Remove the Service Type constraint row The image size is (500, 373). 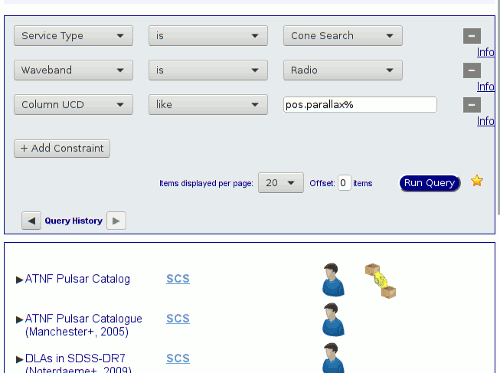click(472, 36)
